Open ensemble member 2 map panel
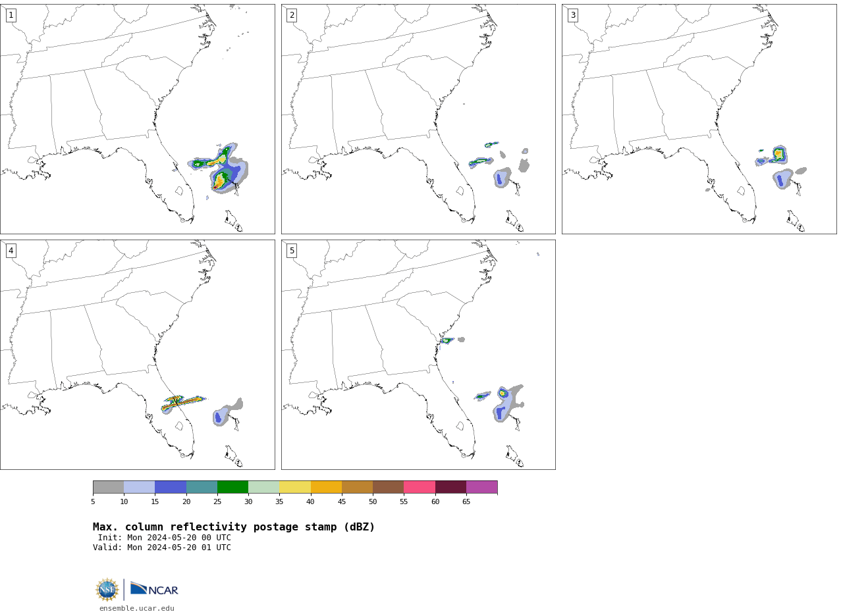 click(x=418, y=119)
